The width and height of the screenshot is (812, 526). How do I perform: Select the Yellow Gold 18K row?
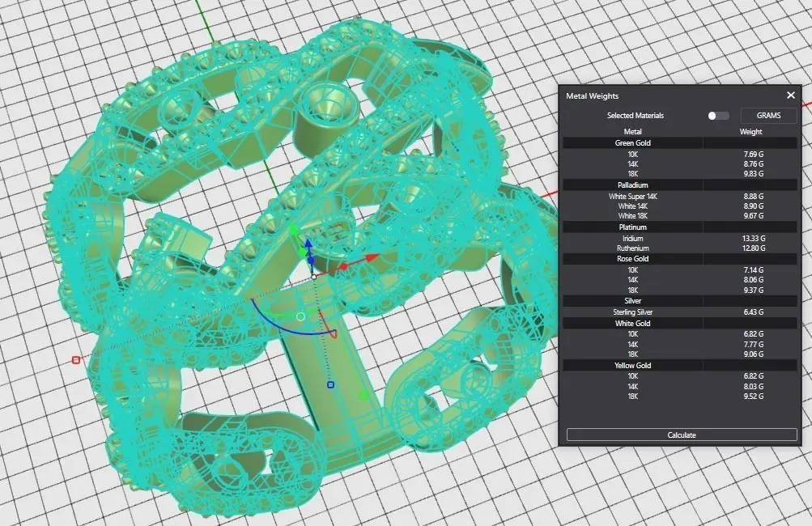tap(680, 397)
